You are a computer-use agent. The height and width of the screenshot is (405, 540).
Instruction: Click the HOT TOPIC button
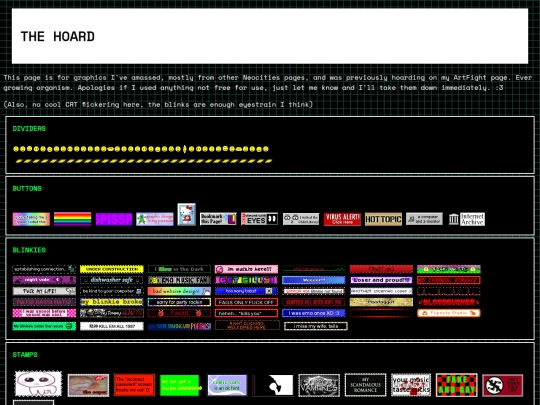coord(383,219)
